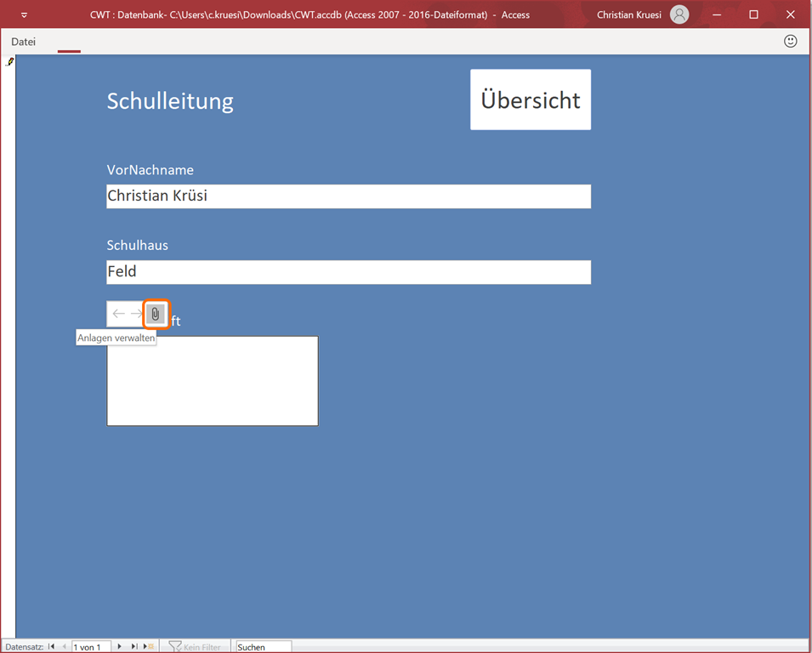The image size is (812, 653).
Task: Click into the VorNachname text field
Action: (x=349, y=196)
